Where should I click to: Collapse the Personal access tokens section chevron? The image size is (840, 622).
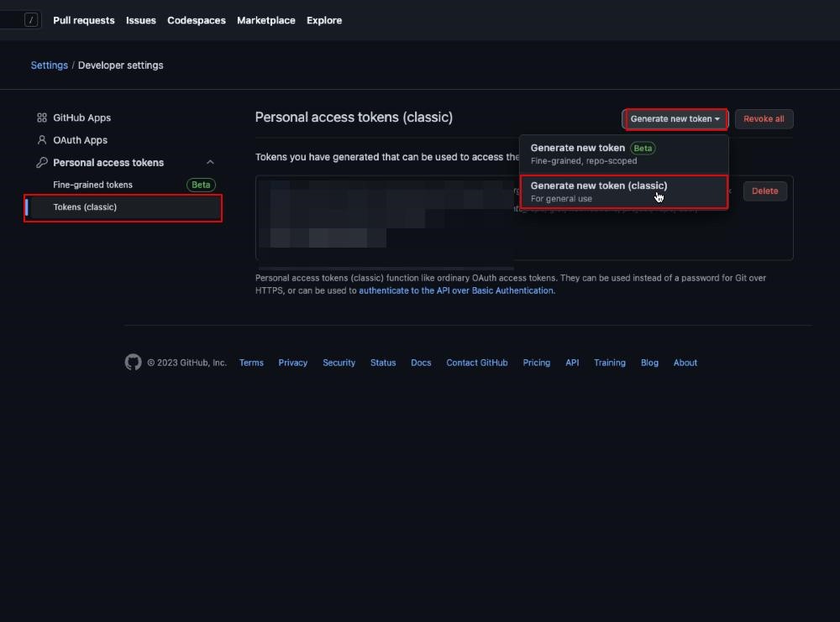pyautogui.click(x=210, y=162)
